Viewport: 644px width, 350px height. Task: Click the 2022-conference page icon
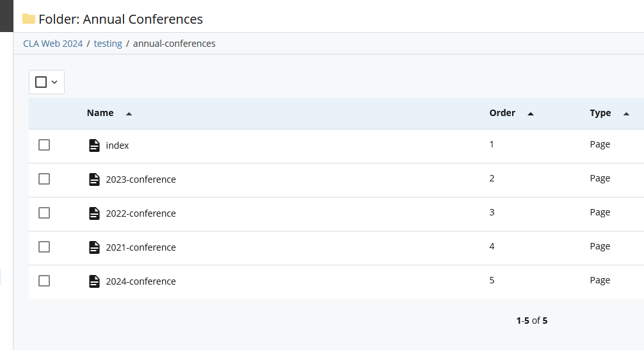[94, 213]
